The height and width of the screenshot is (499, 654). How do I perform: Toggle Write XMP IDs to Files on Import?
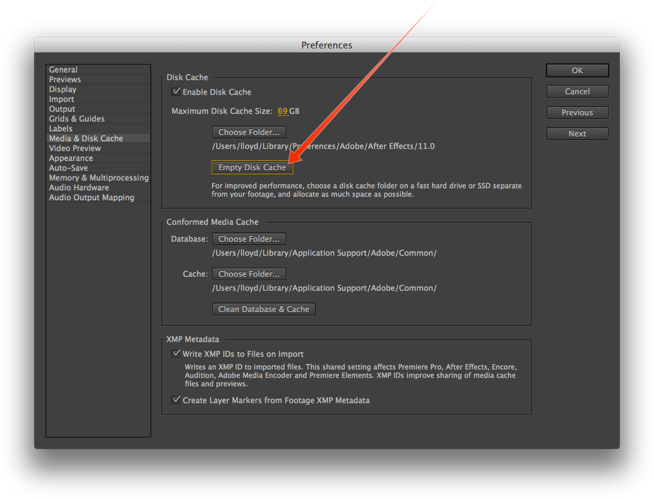tap(177, 354)
